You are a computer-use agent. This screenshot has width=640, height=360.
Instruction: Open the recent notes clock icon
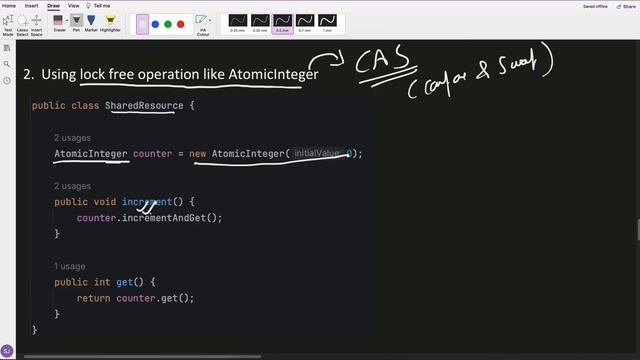pos(7,80)
